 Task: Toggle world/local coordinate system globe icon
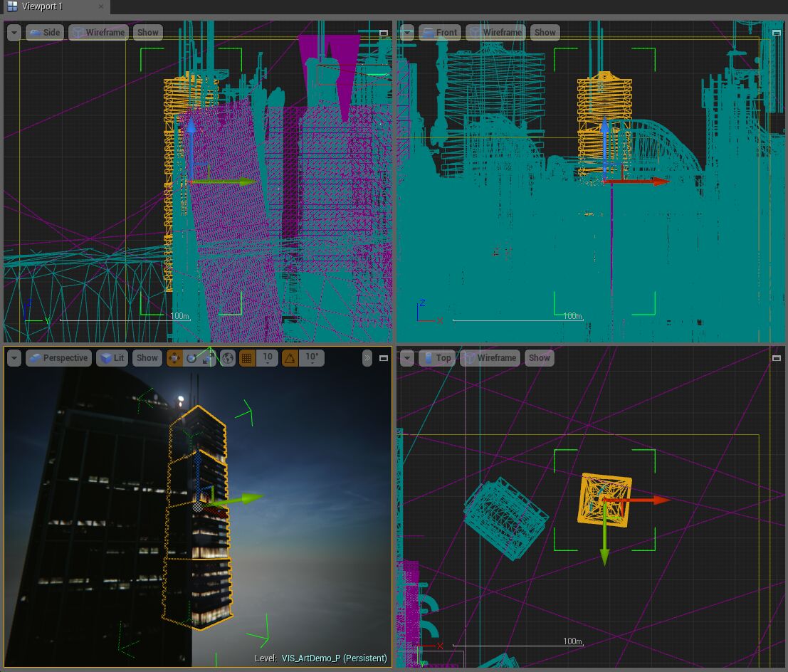(227, 358)
